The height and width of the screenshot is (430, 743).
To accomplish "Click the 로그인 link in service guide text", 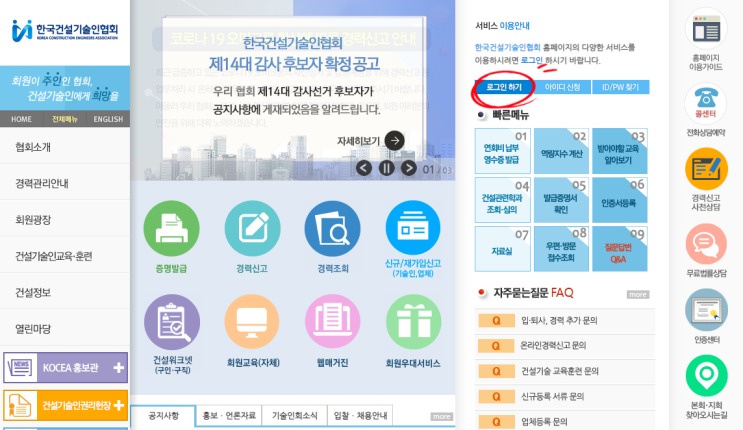I will [531, 60].
